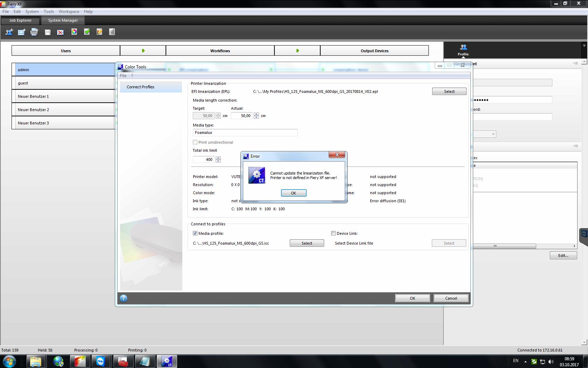This screenshot has width=588, height=368.
Task: Open Color Tools CT icon in taskbar
Action: pyautogui.click(x=167, y=361)
